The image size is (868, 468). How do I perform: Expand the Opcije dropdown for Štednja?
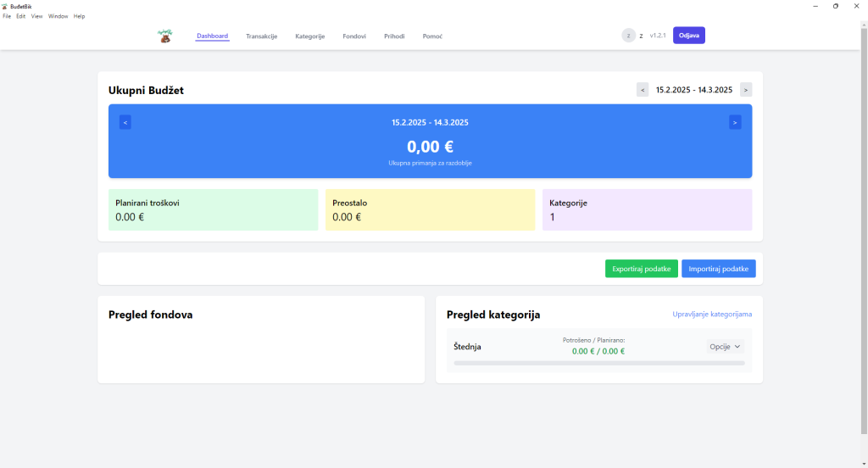tap(726, 346)
